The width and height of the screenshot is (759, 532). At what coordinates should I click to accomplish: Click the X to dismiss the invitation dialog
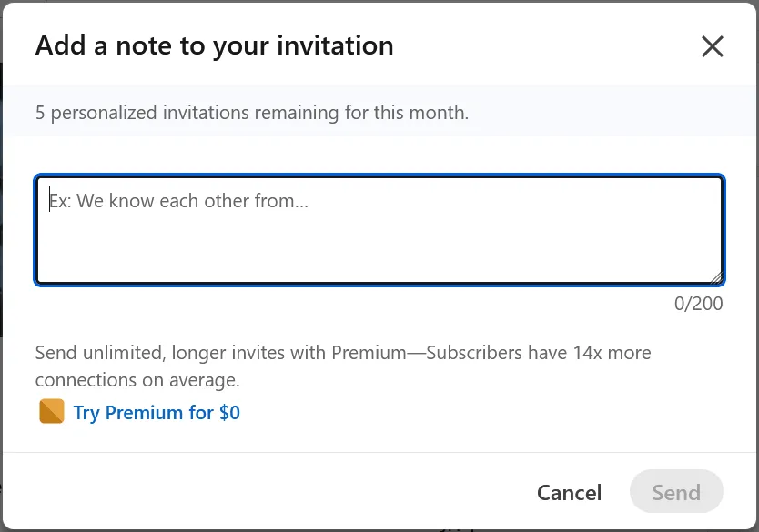coord(713,46)
